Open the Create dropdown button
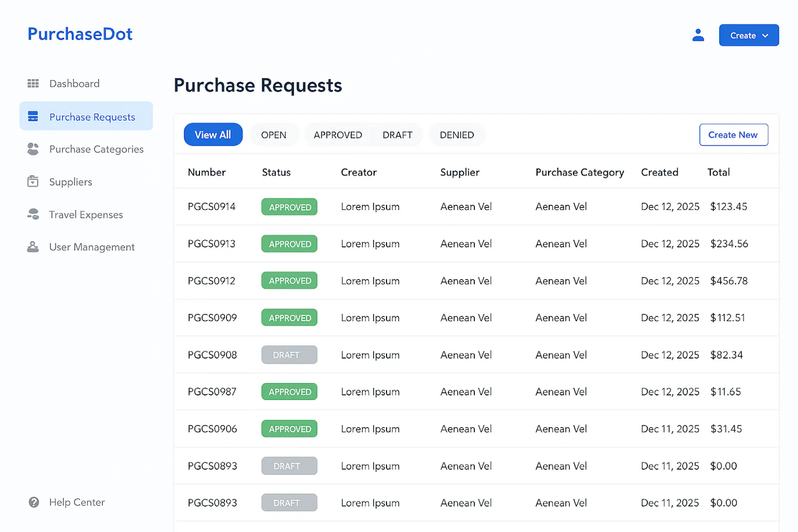 (x=749, y=35)
